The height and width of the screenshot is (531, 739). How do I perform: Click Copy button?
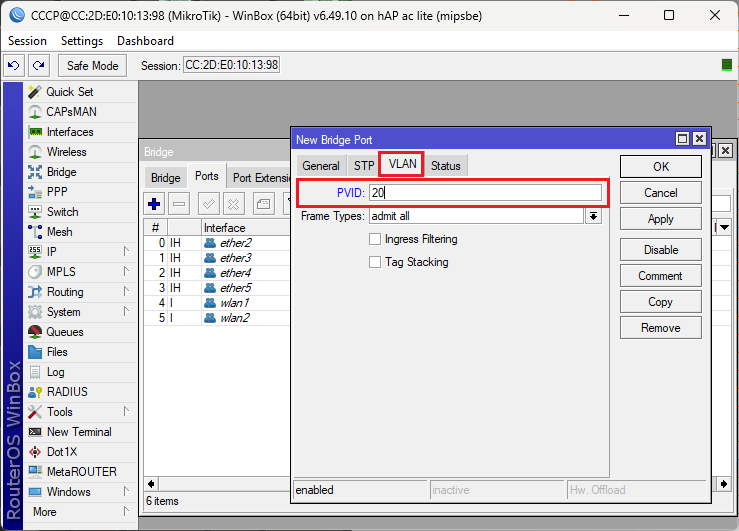click(x=660, y=302)
